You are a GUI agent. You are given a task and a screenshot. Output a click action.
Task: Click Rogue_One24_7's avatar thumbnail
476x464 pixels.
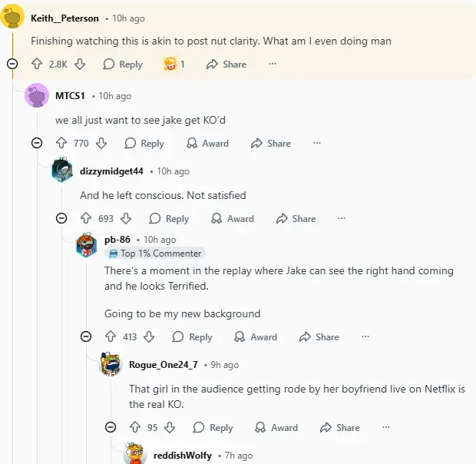[111, 364]
